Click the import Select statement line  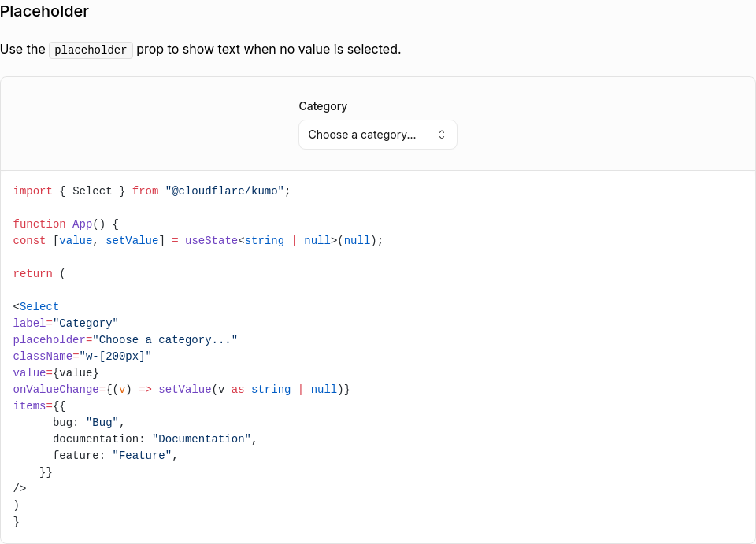point(151,191)
